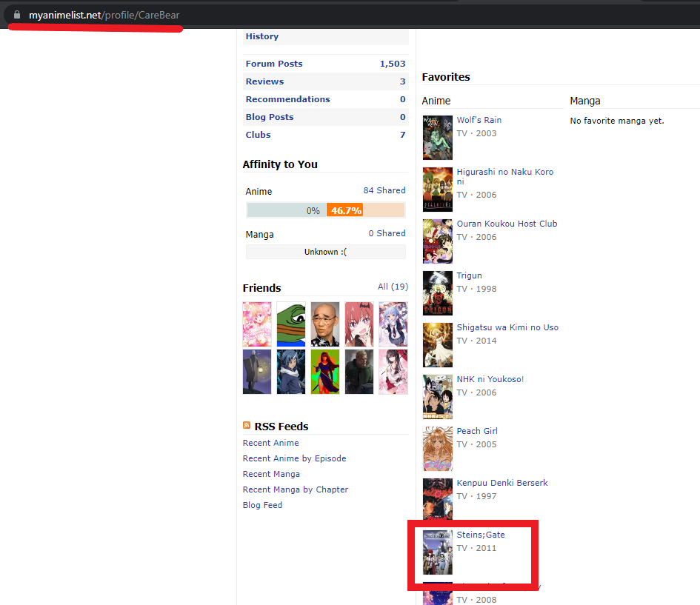View all 19 friends
Image resolution: width=700 pixels, height=605 pixels.
(x=393, y=287)
